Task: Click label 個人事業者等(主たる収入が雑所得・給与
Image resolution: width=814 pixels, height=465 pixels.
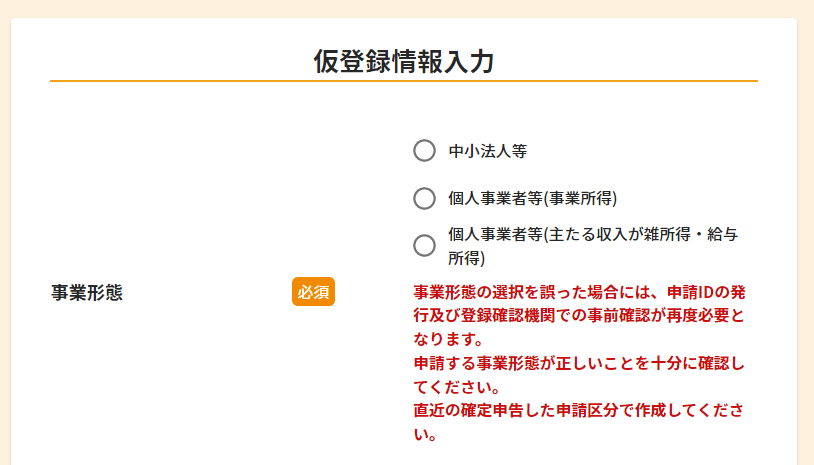Action: point(593,235)
